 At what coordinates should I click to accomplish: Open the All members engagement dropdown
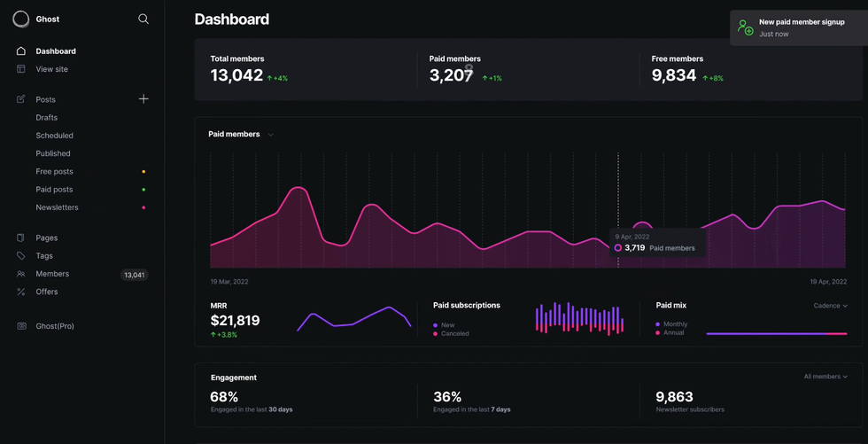coord(825,377)
